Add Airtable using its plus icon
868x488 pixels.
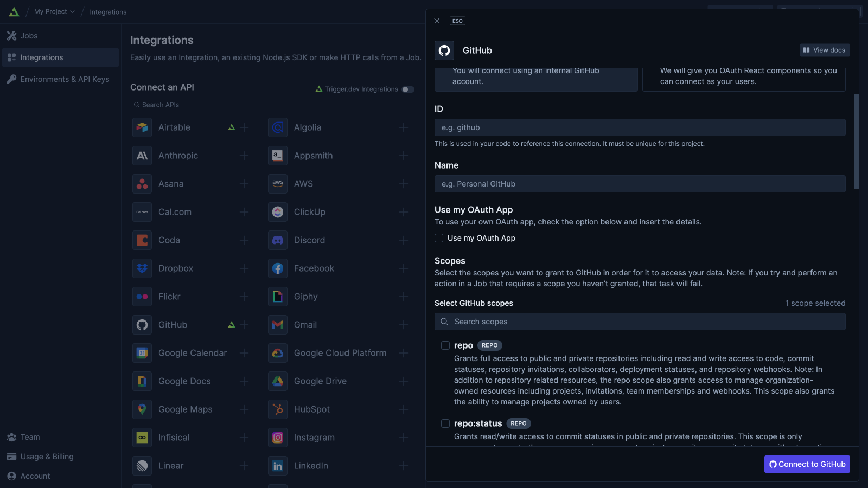[244, 127]
